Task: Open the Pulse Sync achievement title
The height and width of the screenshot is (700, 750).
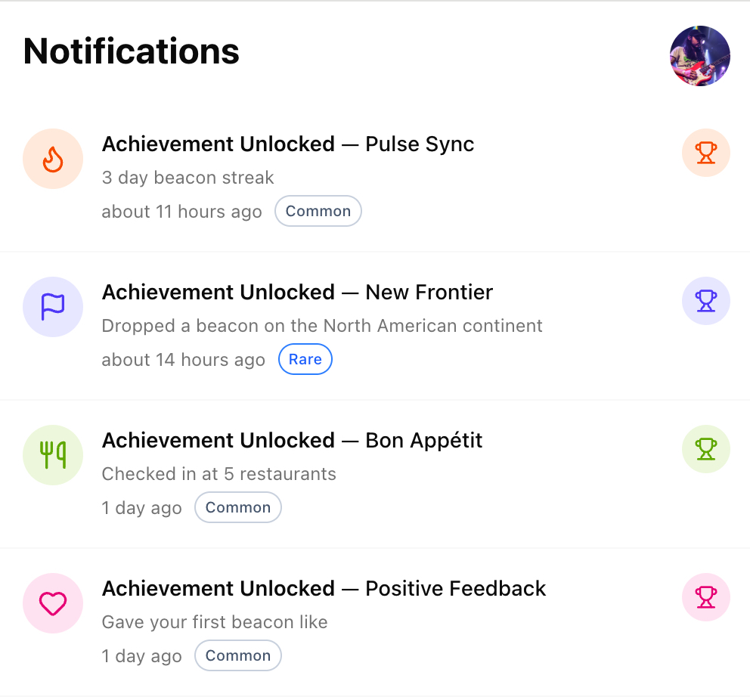Action: (288, 144)
